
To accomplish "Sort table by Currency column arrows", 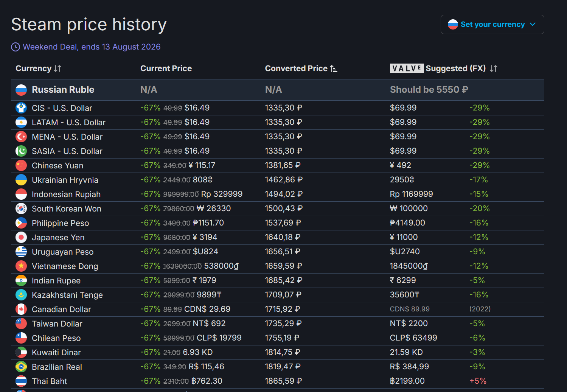I will tap(57, 68).
